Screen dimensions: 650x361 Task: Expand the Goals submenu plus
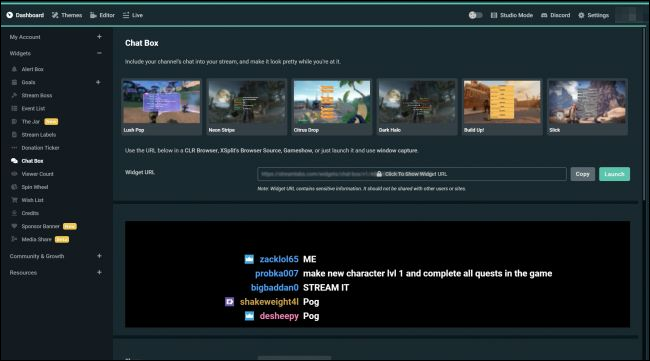[x=98, y=82]
